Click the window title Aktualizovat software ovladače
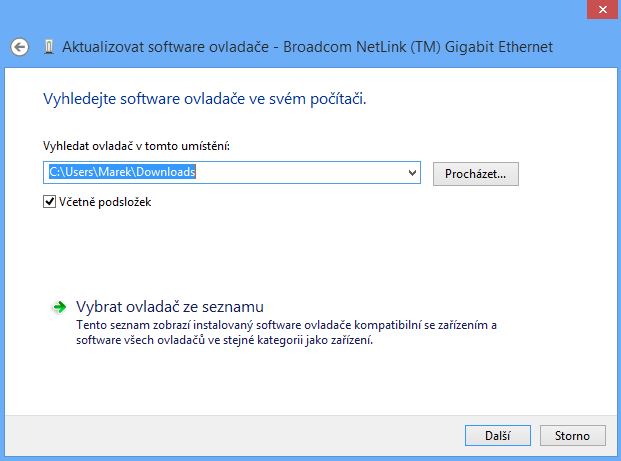This screenshot has width=621, height=461. (166, 47)
